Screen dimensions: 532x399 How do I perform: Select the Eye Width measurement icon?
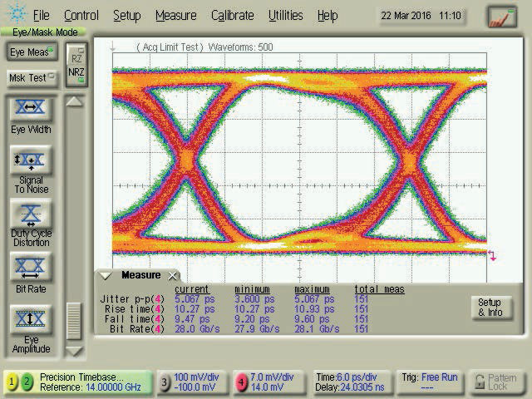tap(31, 109)
